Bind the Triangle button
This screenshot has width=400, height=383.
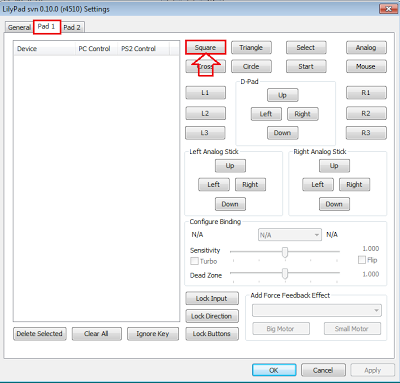point(251,47)
